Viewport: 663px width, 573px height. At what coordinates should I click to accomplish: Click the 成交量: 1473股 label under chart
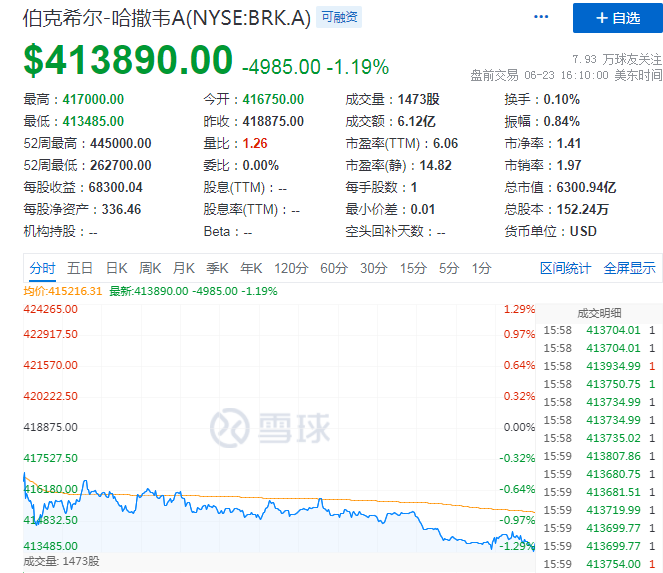point(61,562)
